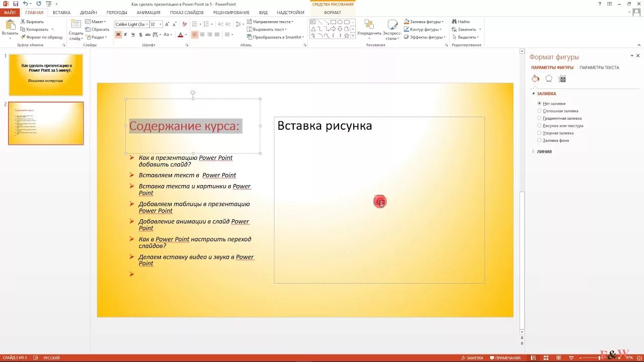Toggle strikethrough abc formatting
The width and height of the screenshot is (644, 362).
click(x=147, y=35)
